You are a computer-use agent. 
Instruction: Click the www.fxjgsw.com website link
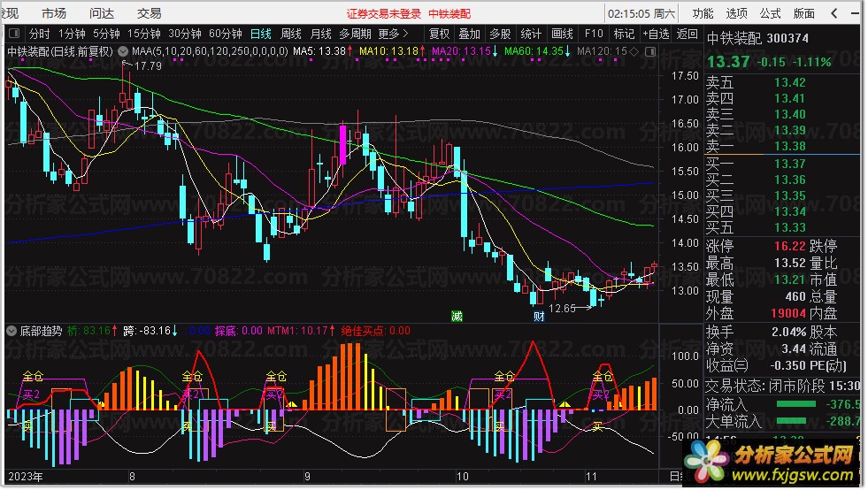792,474
